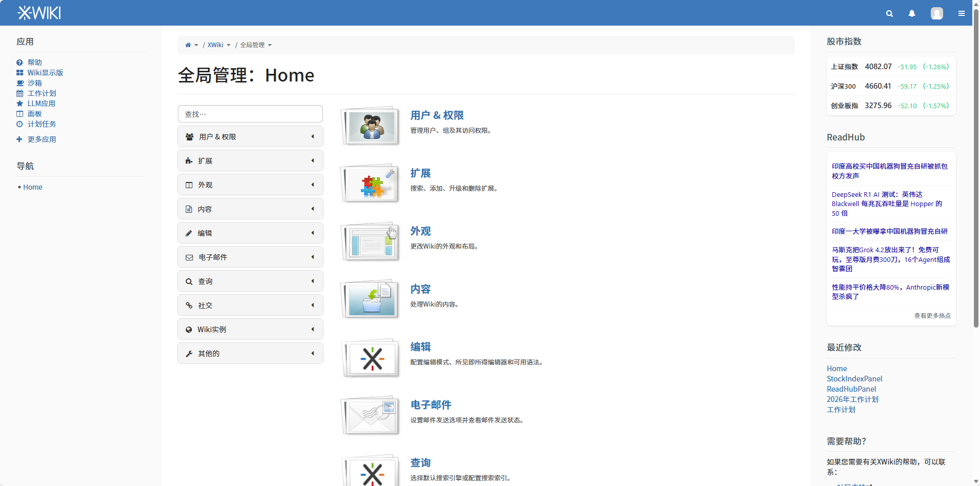Viewport: 980px width, 486px height.
Task: Open the 外观 section heading link
Action: pyautogui.click(x=420, y=231)
